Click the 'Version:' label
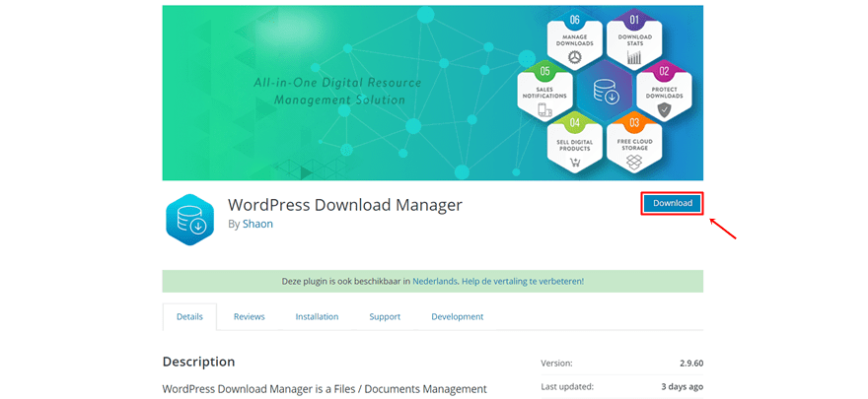This screenshot has width=868, height=399. pyautogui.click(x=557, y=364)
